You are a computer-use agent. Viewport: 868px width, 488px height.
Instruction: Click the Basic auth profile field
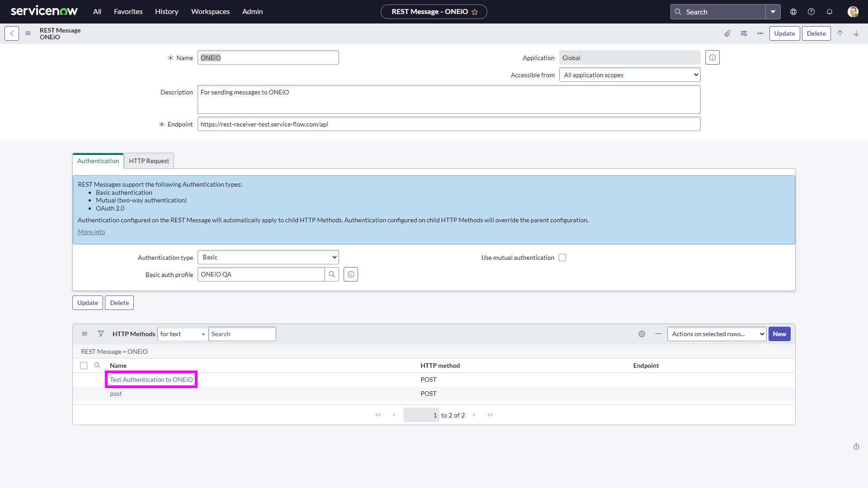click(x=261, y=274)
